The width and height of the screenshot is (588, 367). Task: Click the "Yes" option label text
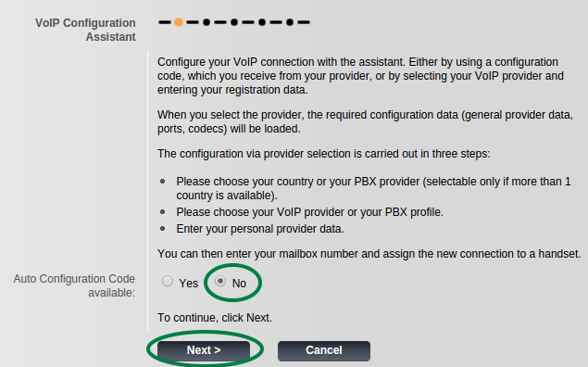coord(188,284)
